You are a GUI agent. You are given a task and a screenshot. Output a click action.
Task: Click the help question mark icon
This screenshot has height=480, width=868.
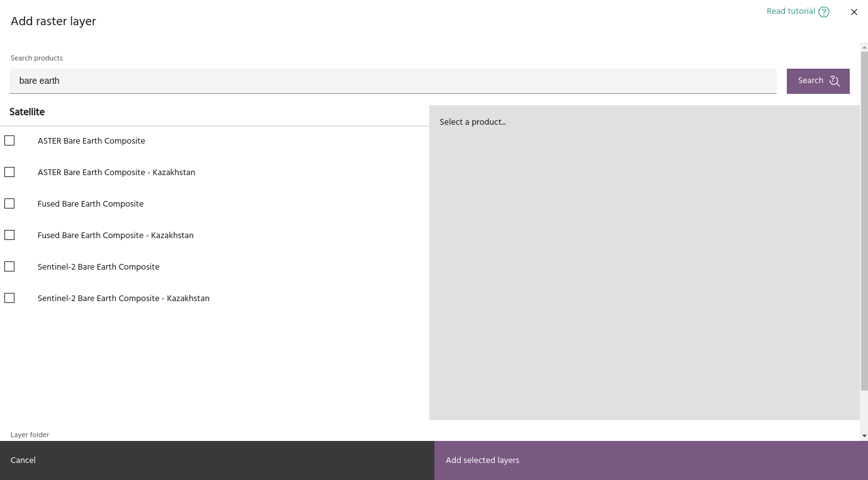(824, 12)
